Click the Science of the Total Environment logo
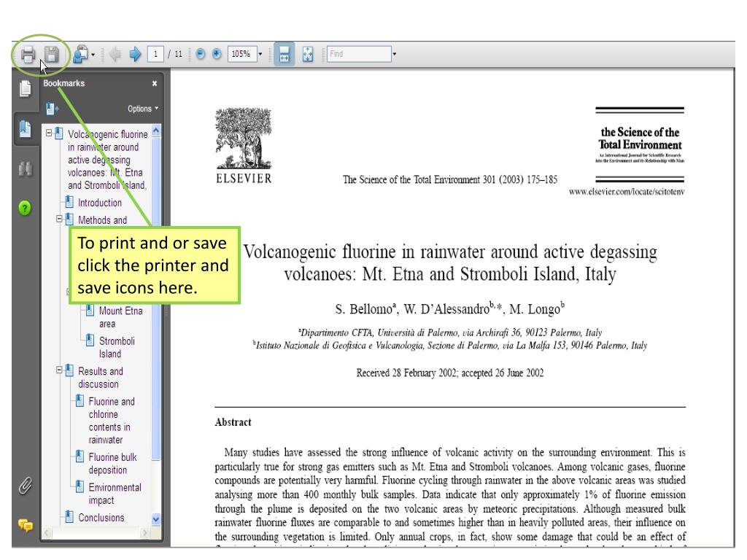Image resolution: width=747 pixels, height=560 pixels. coord(640,144)
